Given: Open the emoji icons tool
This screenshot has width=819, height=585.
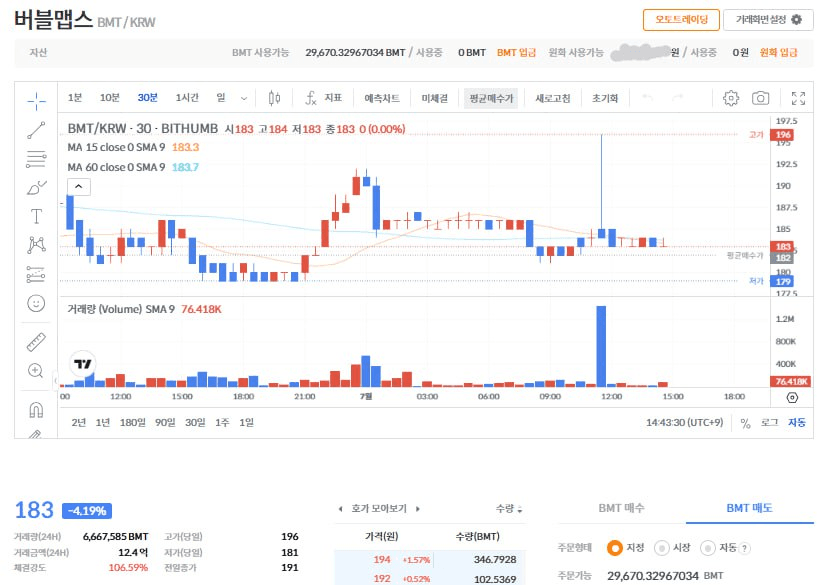Looking at the screenshot, I should coord(36,303).
